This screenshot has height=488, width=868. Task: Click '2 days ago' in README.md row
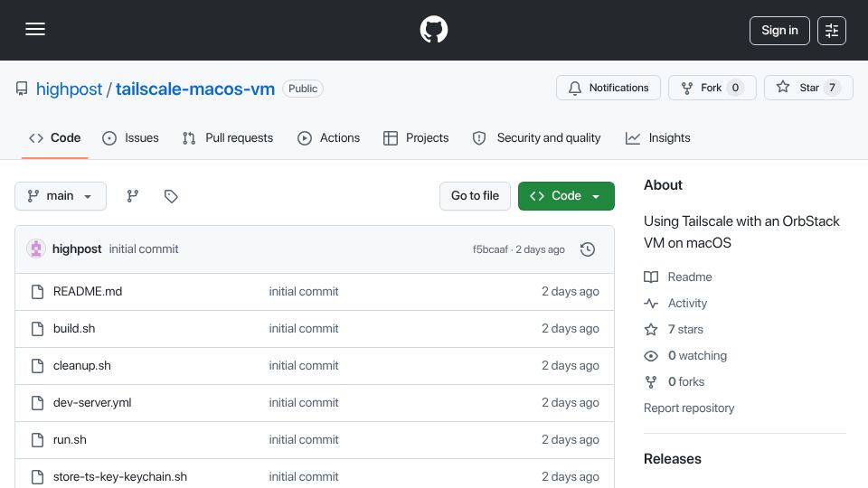(x=571, y=292)
